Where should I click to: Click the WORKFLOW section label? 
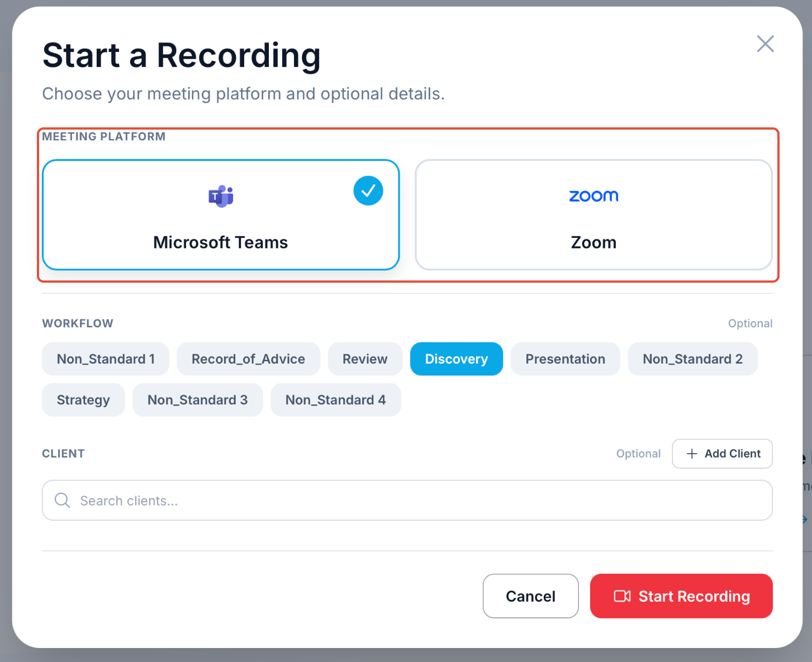(x=78, y=323)
